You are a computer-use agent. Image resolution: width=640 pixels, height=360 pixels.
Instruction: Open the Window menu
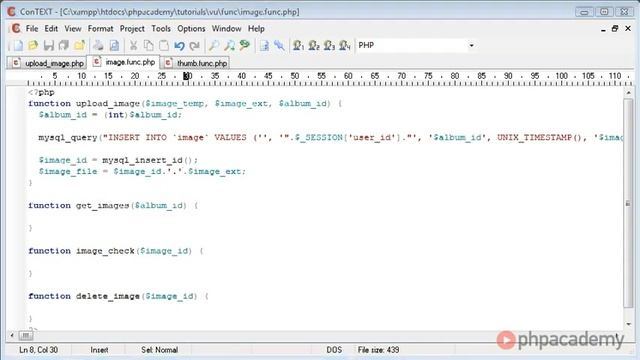[x=227, y=29]
